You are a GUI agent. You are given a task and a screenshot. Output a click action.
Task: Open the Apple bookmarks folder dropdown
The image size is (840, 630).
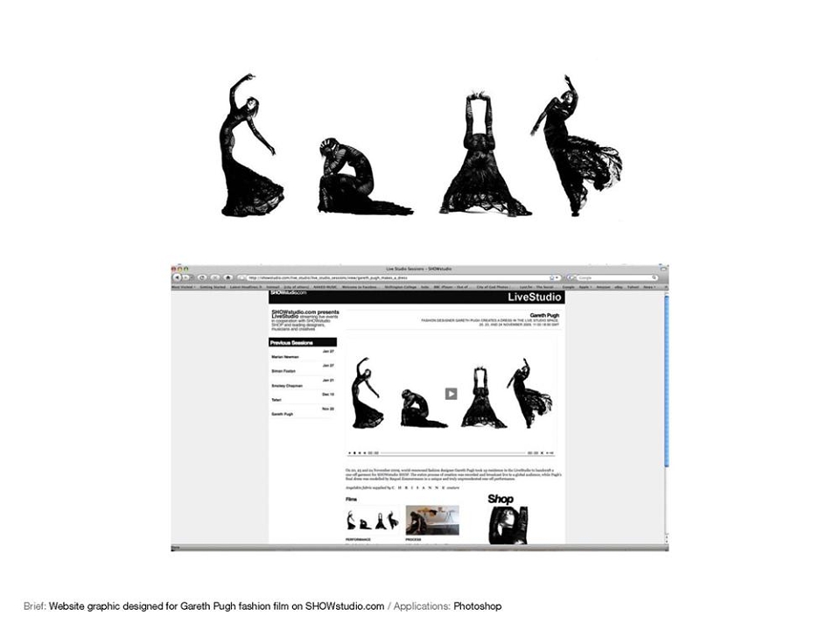585,287
